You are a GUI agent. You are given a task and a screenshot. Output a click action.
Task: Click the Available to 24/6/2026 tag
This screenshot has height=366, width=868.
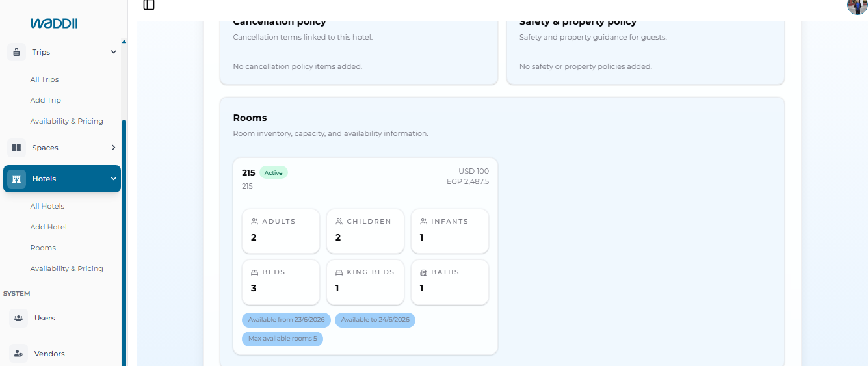coord(375,320)
